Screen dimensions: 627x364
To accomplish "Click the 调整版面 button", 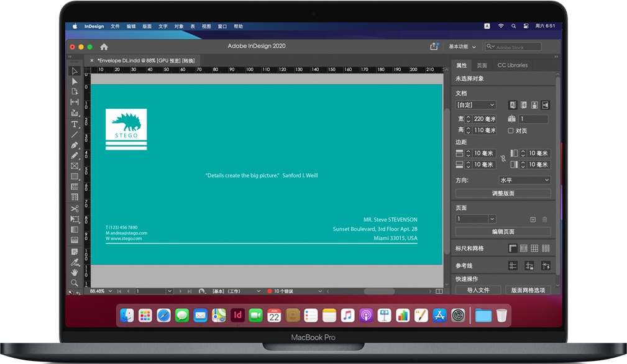I will [503, 193].
